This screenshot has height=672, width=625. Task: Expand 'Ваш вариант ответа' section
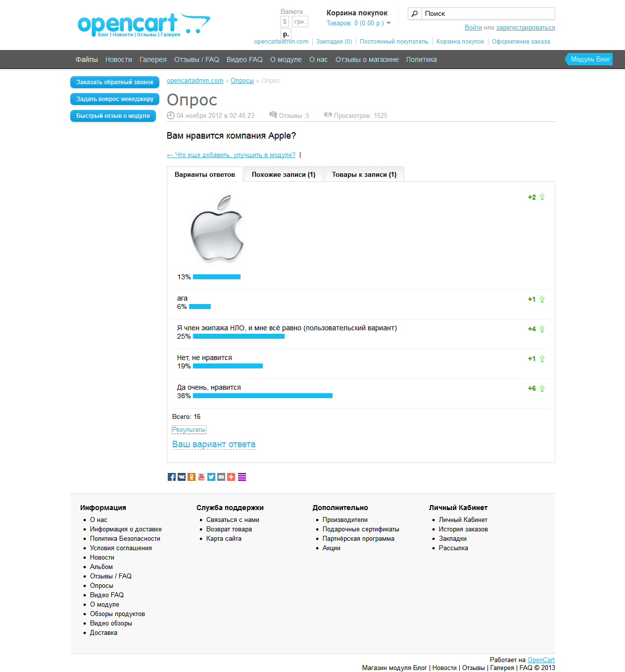point(214,444)
